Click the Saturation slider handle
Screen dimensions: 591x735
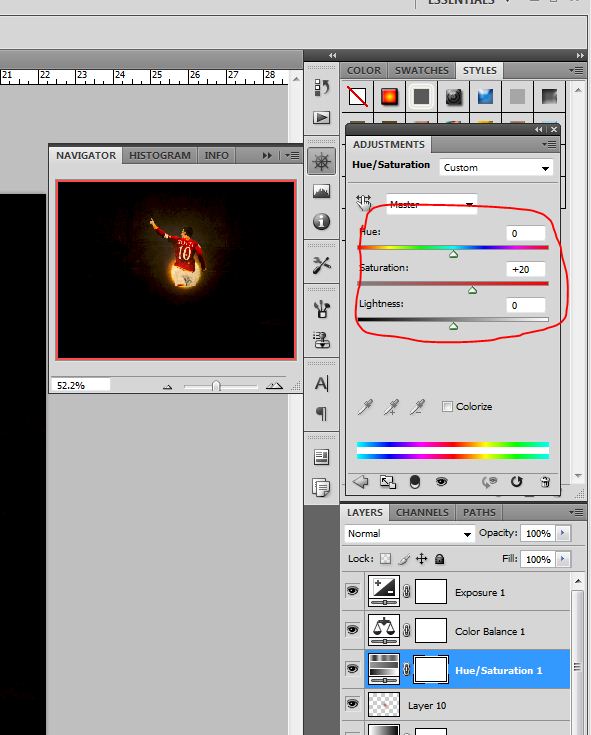point(472,290)
